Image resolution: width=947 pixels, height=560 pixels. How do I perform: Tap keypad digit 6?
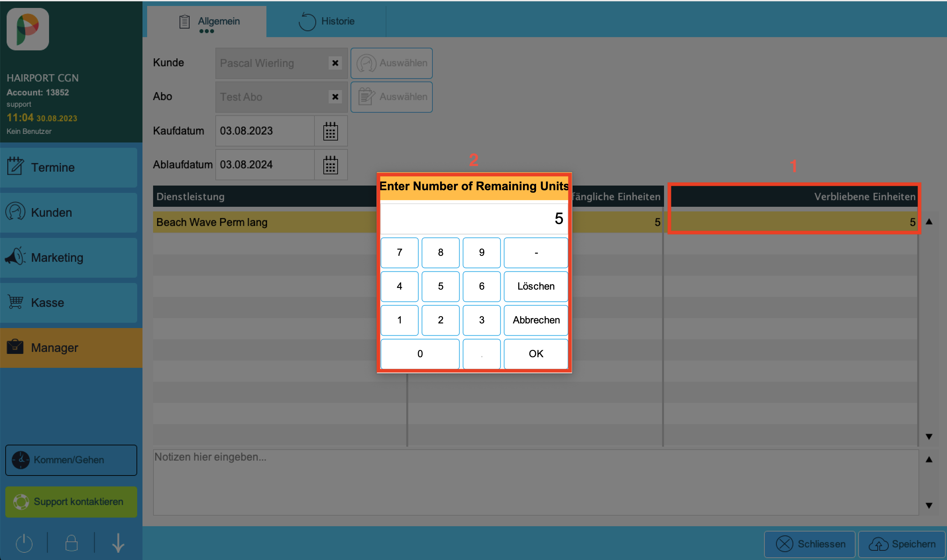click(482, 286)
